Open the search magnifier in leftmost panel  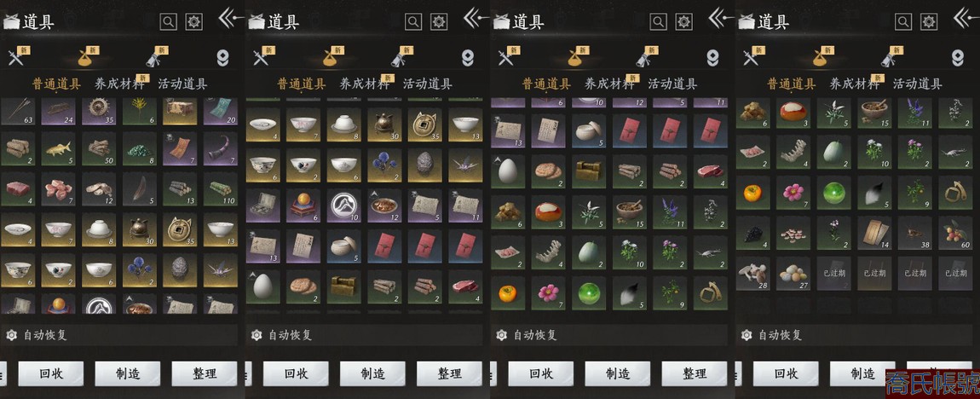pyautogui.click(x=168, y=22)
